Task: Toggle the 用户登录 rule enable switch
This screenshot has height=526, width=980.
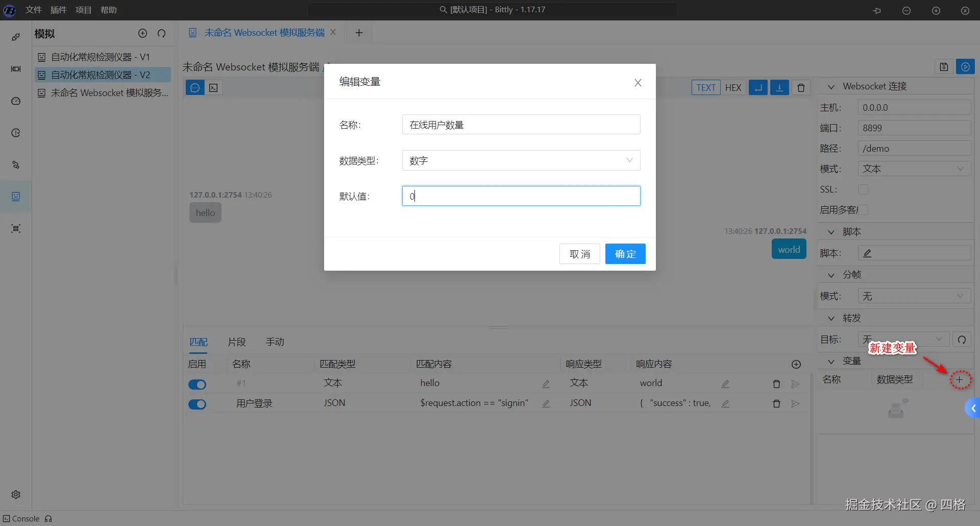Action: (x=198, y=404)
